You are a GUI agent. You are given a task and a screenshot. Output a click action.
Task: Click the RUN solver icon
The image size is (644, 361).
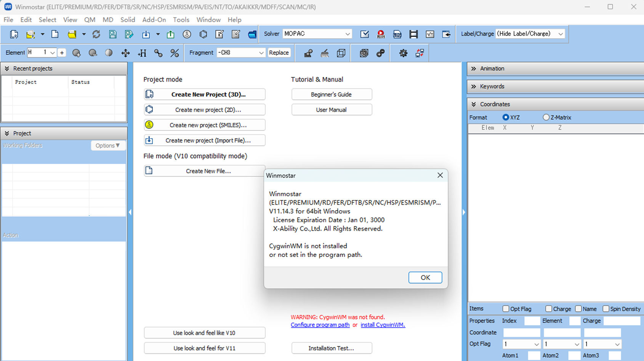pyautogui.click(x=381, y=34)
